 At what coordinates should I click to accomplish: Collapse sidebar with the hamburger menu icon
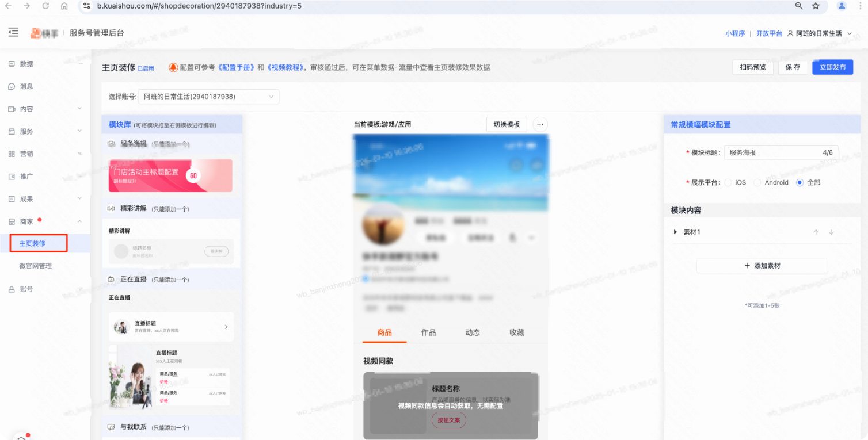(x=13, y=33)
